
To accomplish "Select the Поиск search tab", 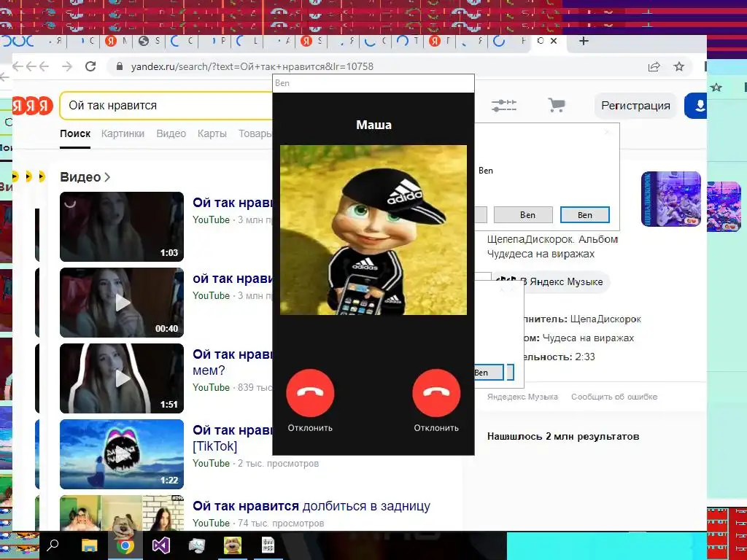I will point(75,134).
